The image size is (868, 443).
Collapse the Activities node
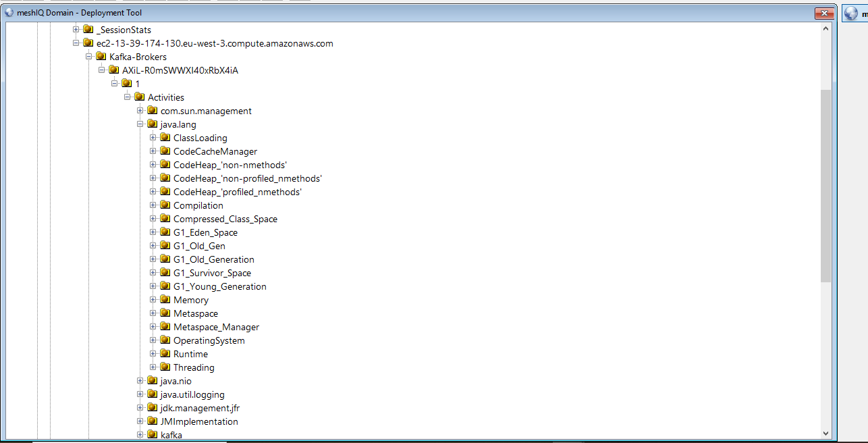128,97
